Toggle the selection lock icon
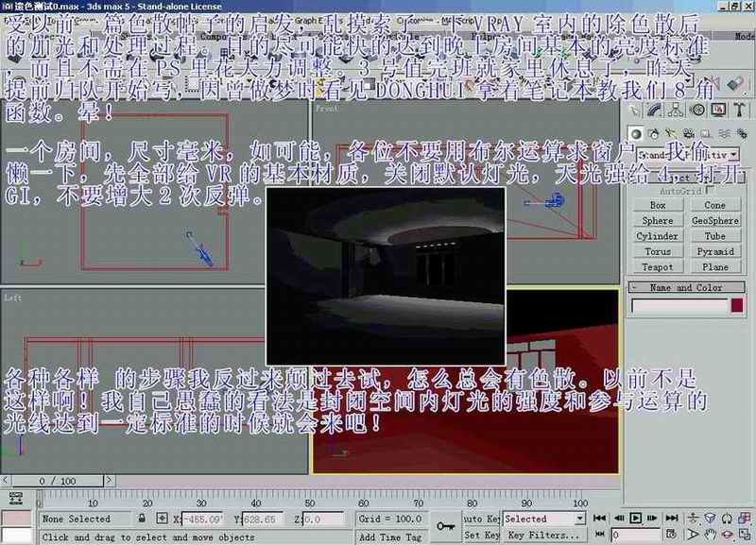The width and height of the screenshot is (756, 545). coord(142,519)
